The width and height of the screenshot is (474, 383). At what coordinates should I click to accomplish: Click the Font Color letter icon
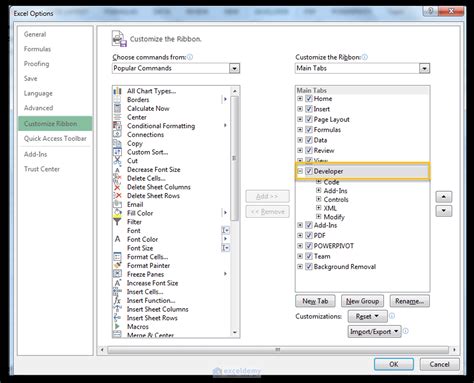[117, 239]
